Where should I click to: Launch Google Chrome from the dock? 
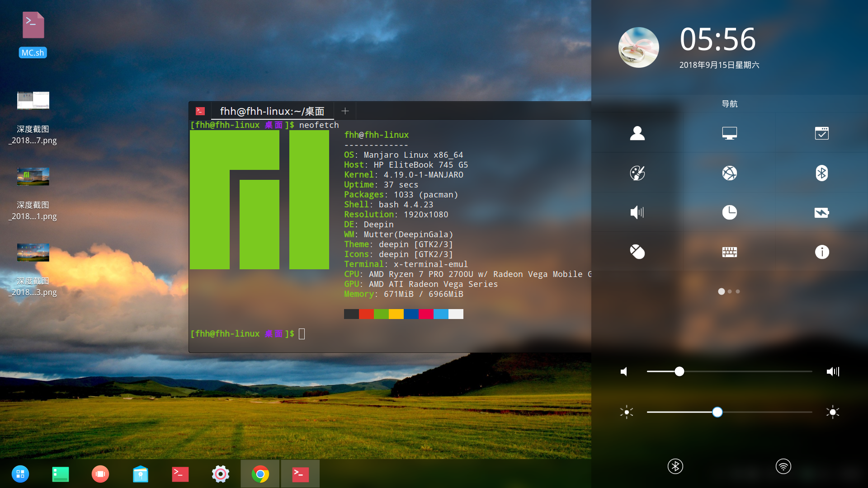pos(260,474)
